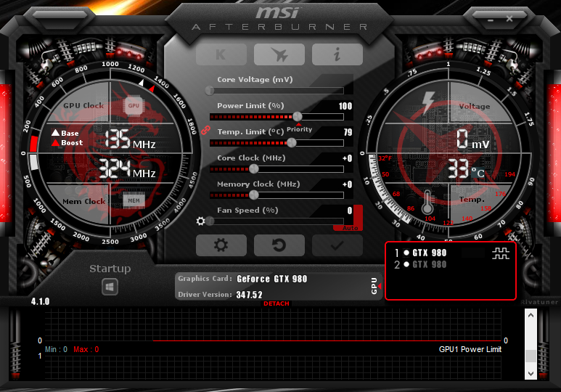Reset settings with the circular arrow button

click(279, 245)
